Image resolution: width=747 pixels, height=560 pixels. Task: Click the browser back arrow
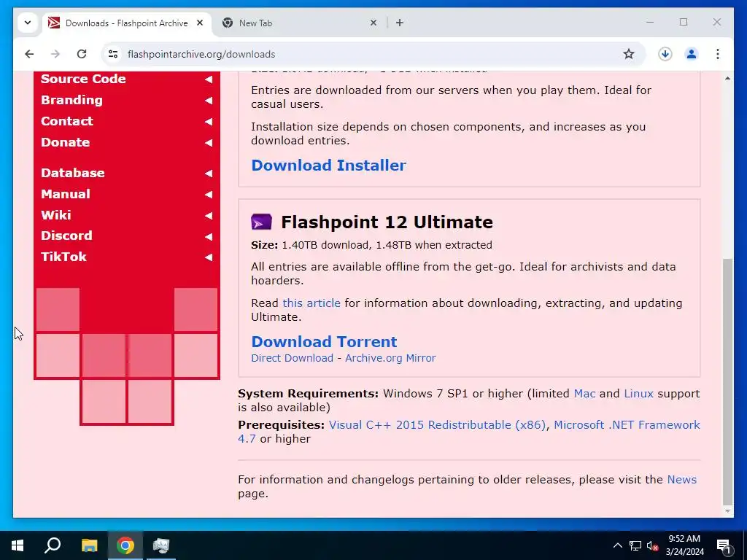(29, 54)
